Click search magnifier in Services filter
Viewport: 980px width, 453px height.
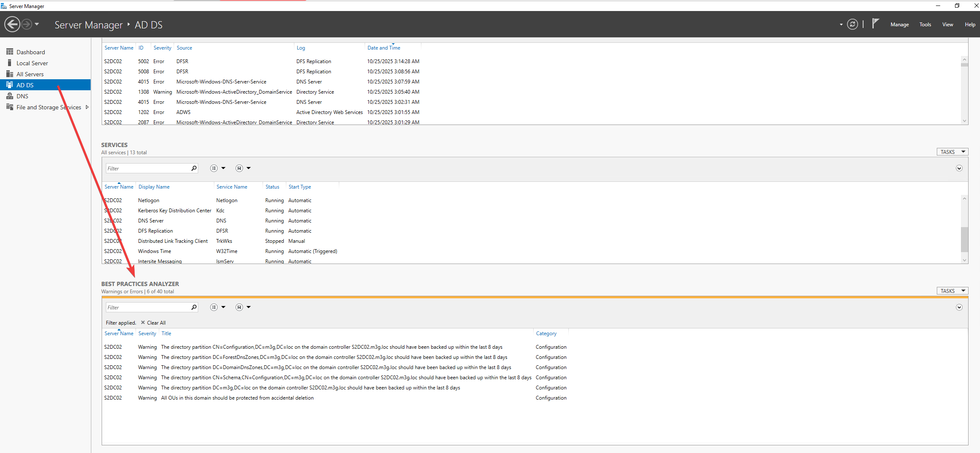coord(194,168)
